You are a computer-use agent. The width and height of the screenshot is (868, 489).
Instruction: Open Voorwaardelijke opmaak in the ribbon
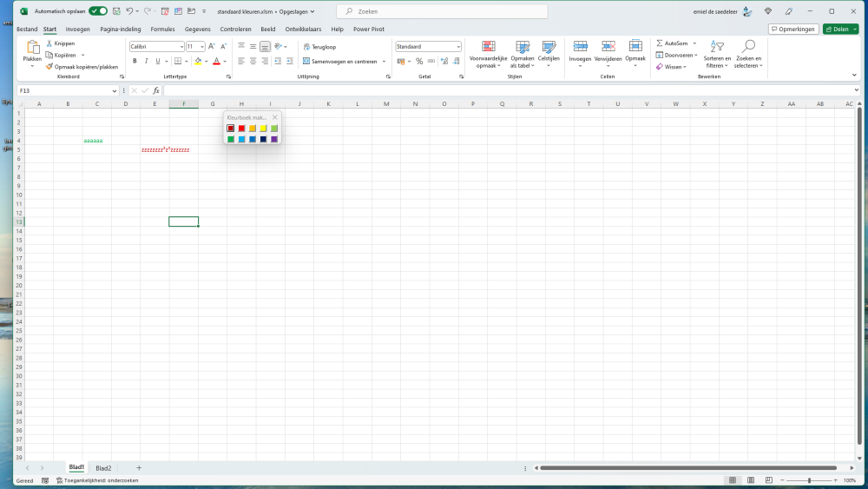tap(489, 49)
